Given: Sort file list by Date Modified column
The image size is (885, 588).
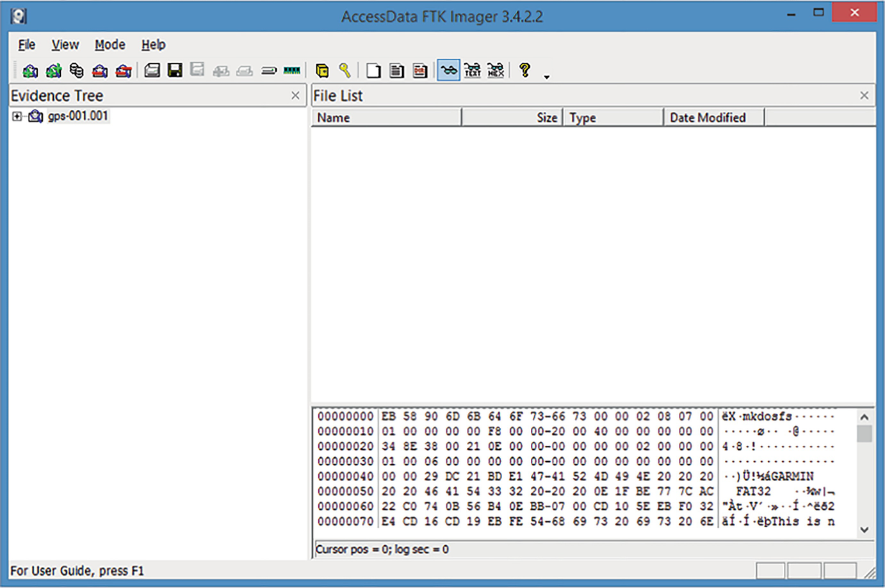Looking at the screenshot, I should (x=714, y=118).
